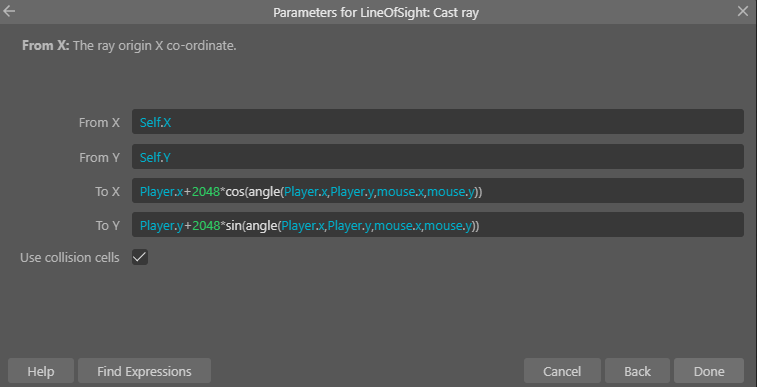Click the 'To X' parameter label
This screenshot has width=757, height=387.
107,192
